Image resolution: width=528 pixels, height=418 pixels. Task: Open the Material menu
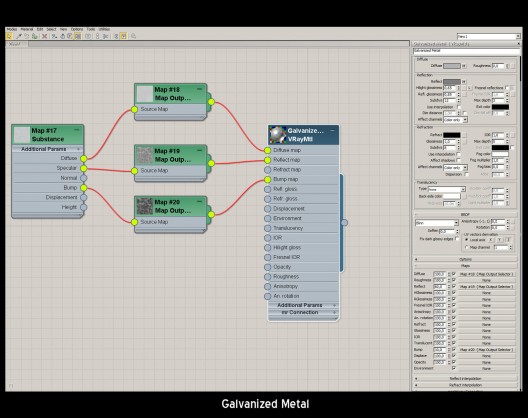click(27, 29)
